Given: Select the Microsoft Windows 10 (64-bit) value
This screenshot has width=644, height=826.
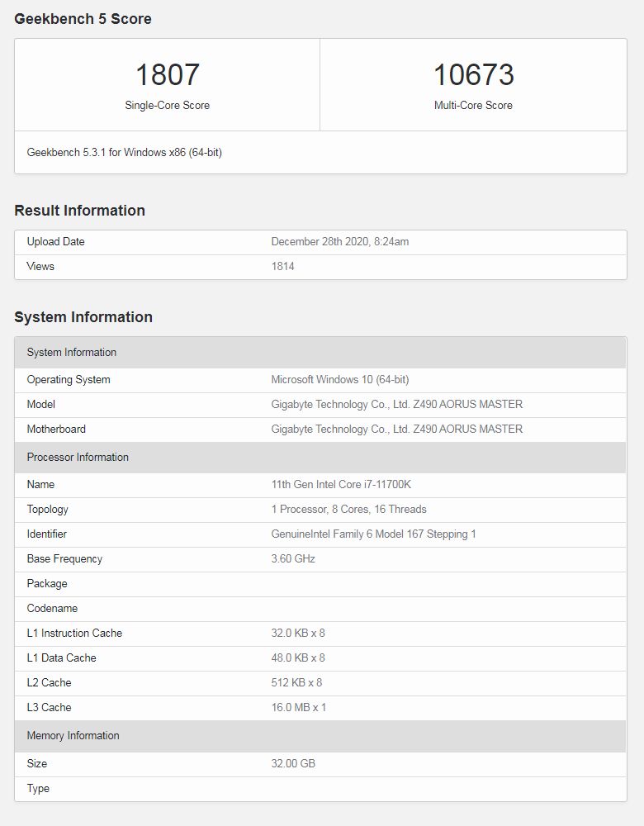Looking at the screenshot, I should 340,380.
